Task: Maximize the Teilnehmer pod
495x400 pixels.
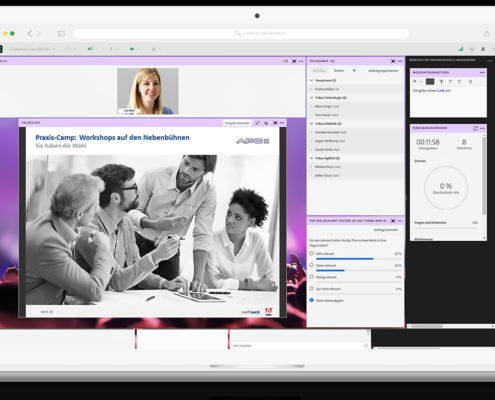Action: [x=393, y=61]
